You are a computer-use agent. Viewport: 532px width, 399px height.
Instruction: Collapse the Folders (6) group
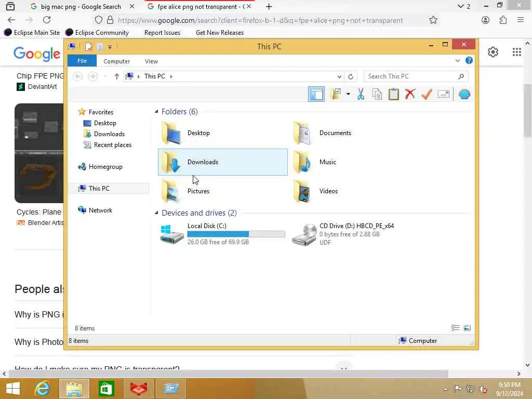tap(156, 112)
